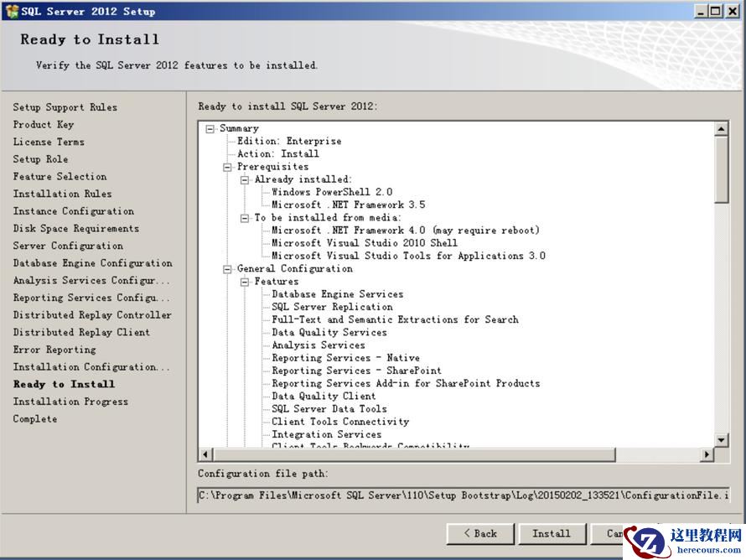Select Full-Text and Semantic Extractions row
The height and width of the screenshot is (560, 746).
[x=395, y=319]
